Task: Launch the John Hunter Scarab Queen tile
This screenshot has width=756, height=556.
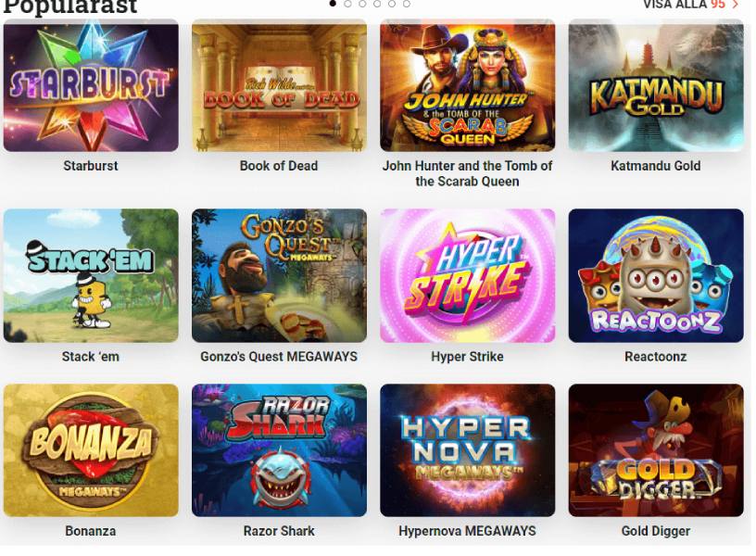Action: pos(468,85)
